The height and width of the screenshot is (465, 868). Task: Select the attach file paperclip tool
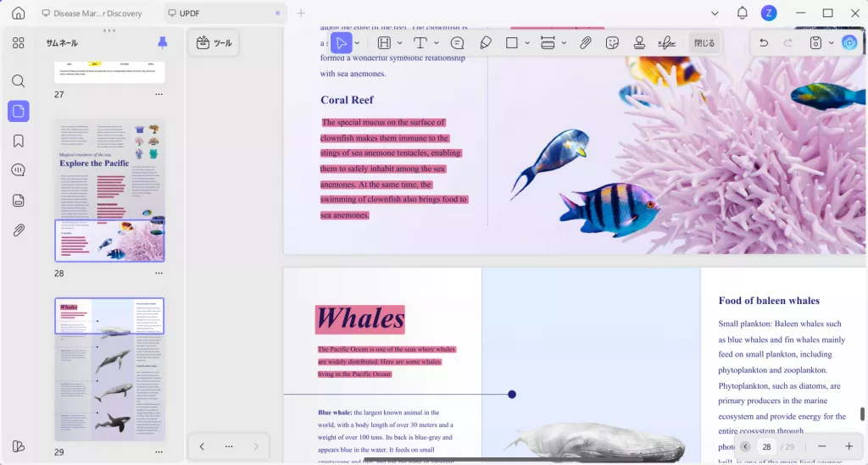[x=585, y=42]
